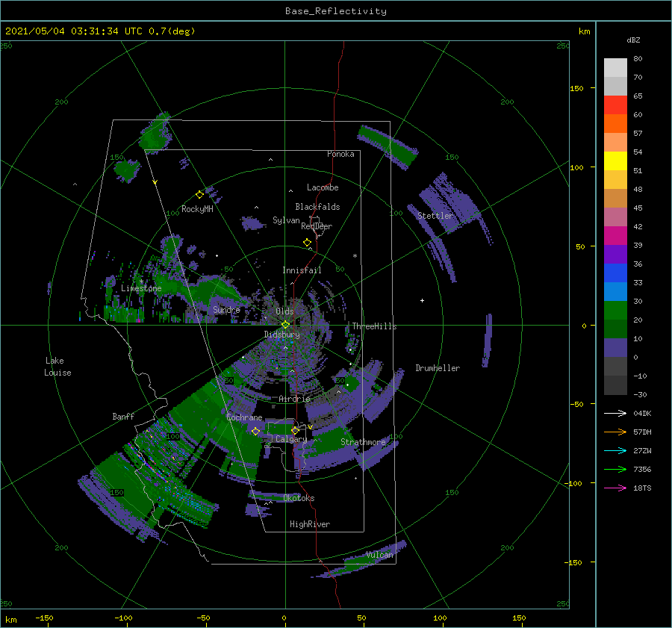672x628 pixels.
Task: Click the Didsbury label
Action: [x=281, y=335]
